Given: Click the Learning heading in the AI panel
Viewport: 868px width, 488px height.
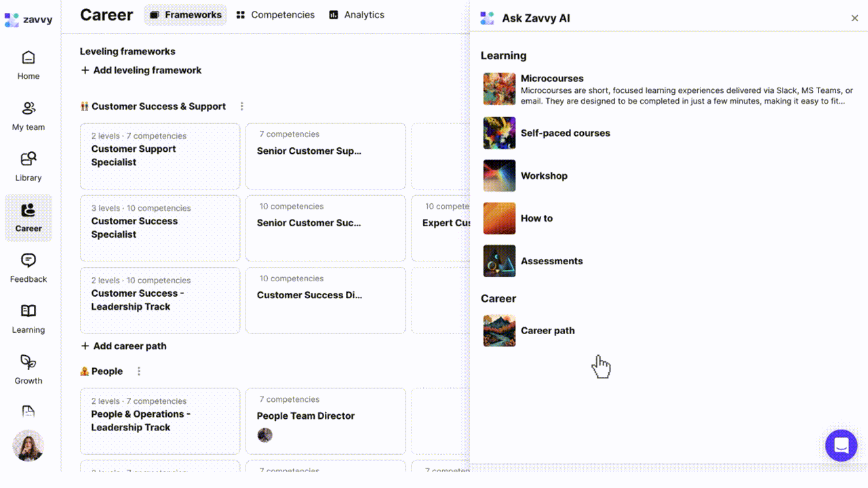Looking at the screenshot, I should (x=504, y=56).
